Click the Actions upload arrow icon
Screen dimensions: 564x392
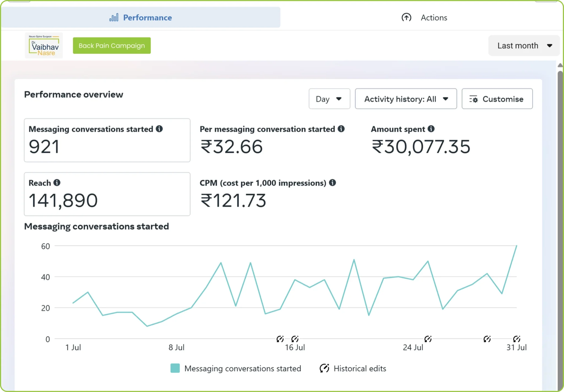pyautogui.click(x=406, y=17)
